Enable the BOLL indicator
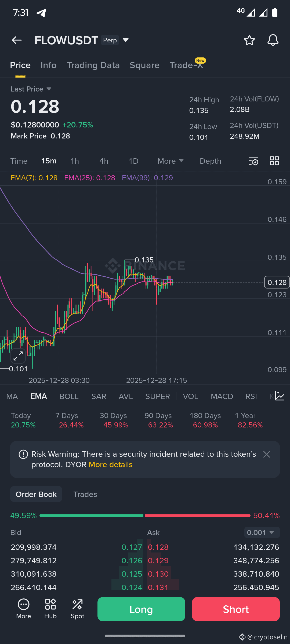 (x=69, y=396)
